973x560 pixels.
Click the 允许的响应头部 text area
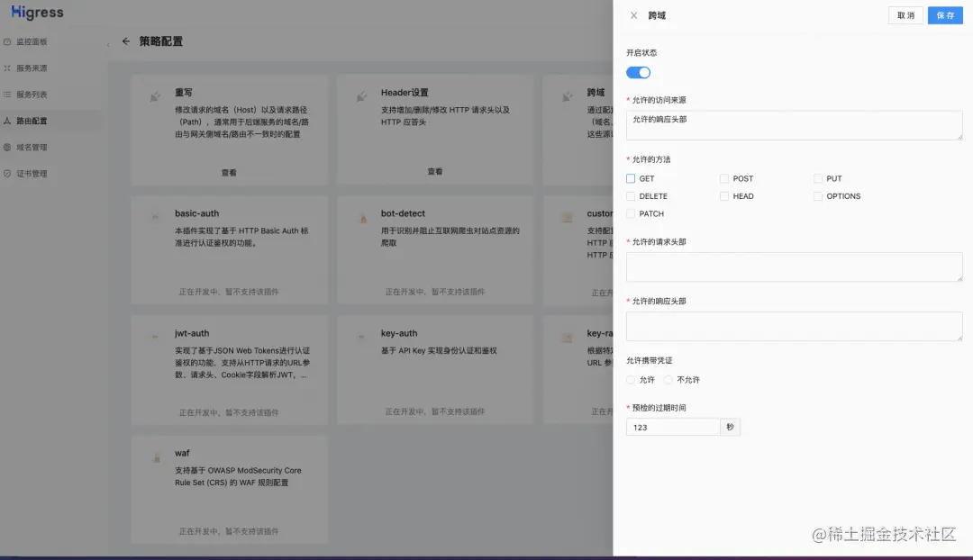click(x=795, y=326)
